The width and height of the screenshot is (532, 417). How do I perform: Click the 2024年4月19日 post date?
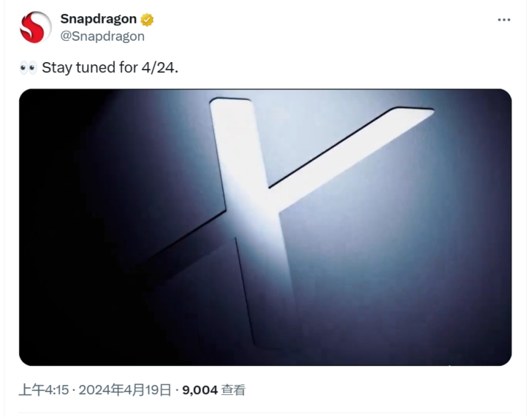125,390
